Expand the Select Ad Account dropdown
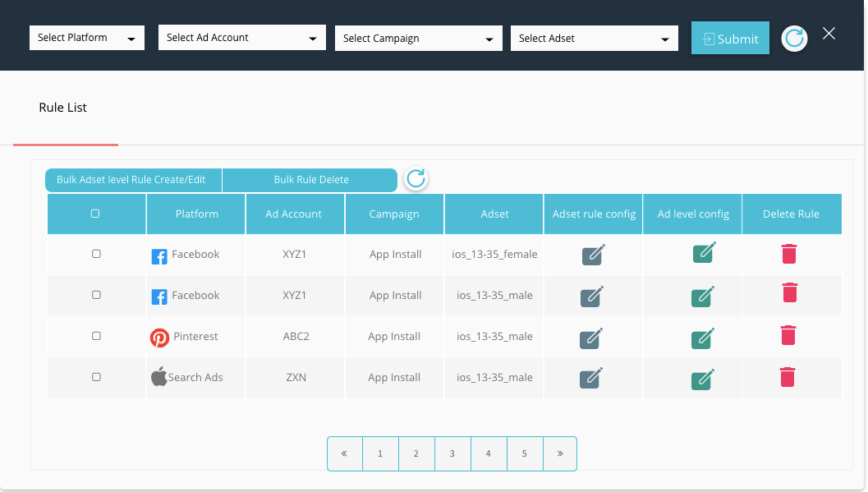The image size is (868, 492). (x=241, y=38)
